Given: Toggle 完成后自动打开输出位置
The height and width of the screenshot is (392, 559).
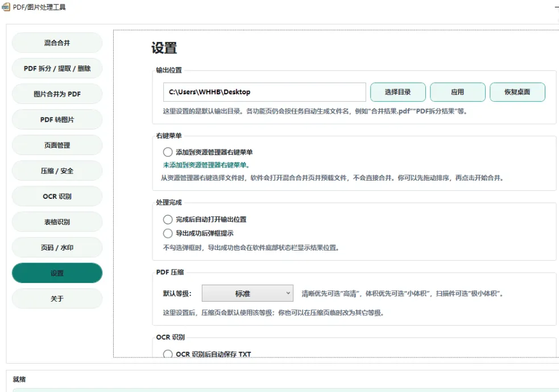Looking at the screenshot, I should tap(205, 219).
